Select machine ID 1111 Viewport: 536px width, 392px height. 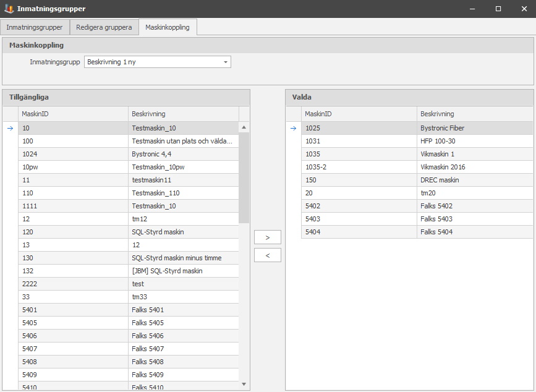pyautogui.click(x=73, y=206)
